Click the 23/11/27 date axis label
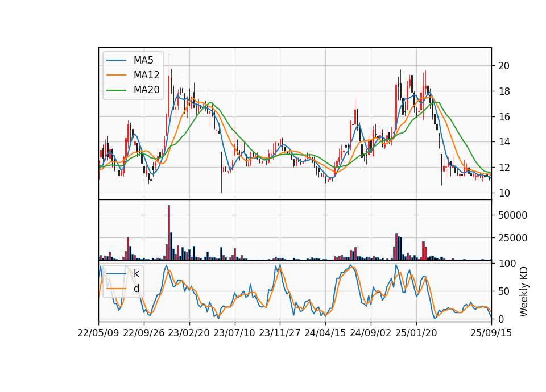Screen dimensions: 546x392 280,333
